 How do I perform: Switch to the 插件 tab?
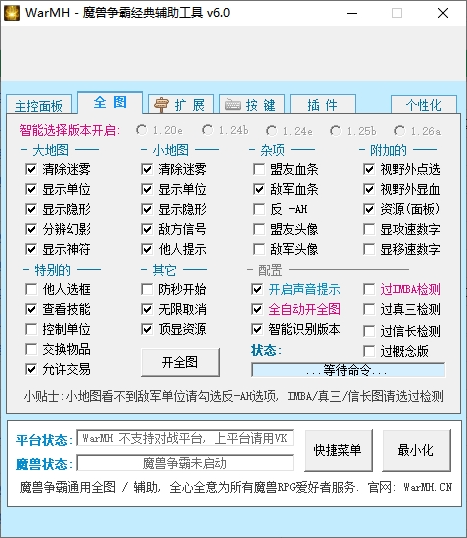(323, 105)
